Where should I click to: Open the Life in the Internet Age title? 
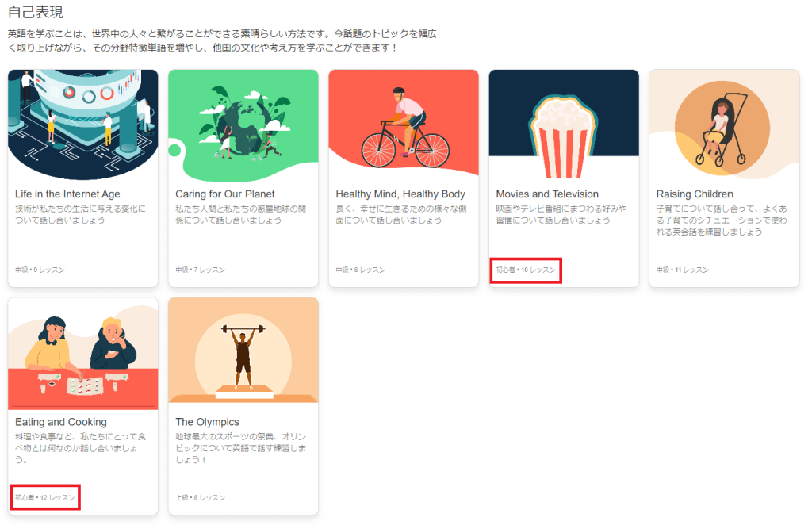click(x=67, y=194)
